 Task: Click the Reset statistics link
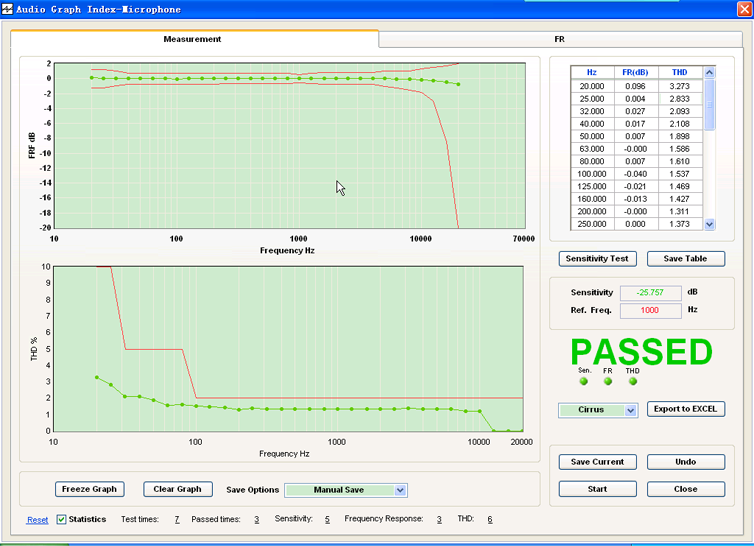tap(37, 520)
